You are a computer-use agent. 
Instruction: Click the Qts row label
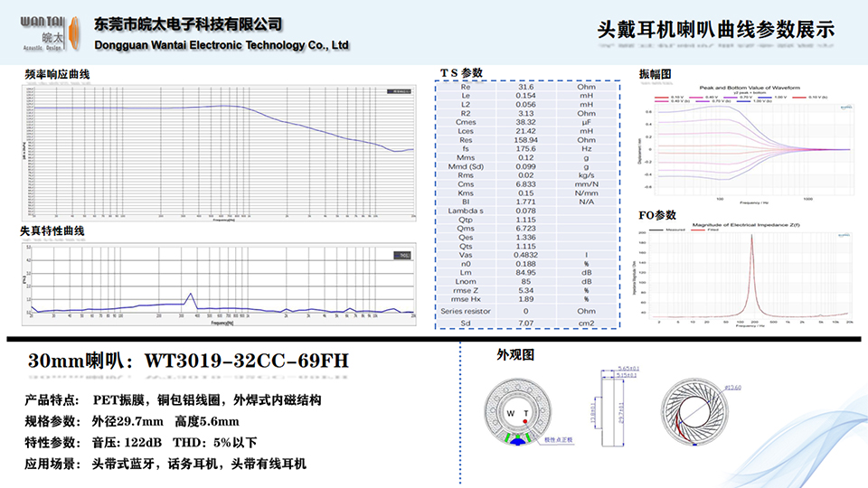tap(466, 246)
